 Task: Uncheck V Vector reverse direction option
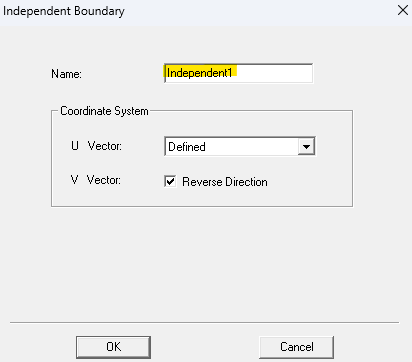click(170, 182)
